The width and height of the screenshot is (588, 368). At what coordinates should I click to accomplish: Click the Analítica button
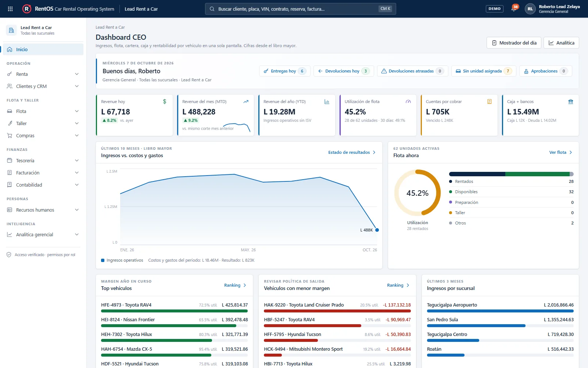point(561,43)
